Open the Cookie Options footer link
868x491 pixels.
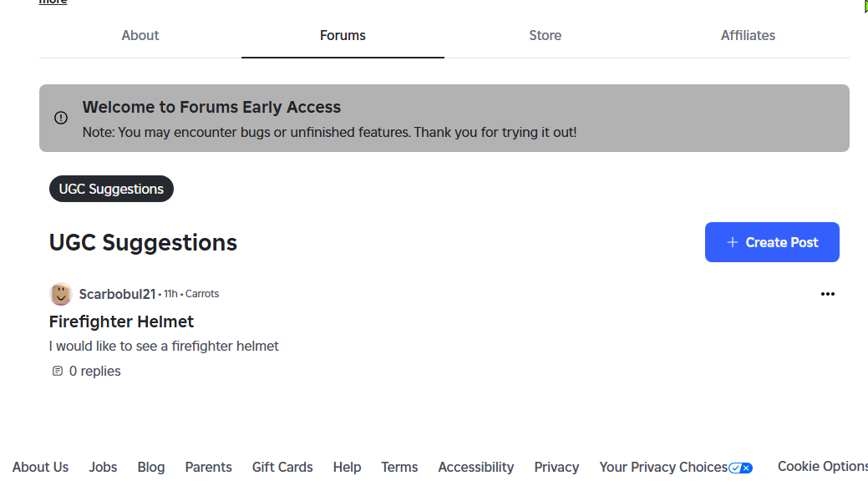[x=822, y=467]
